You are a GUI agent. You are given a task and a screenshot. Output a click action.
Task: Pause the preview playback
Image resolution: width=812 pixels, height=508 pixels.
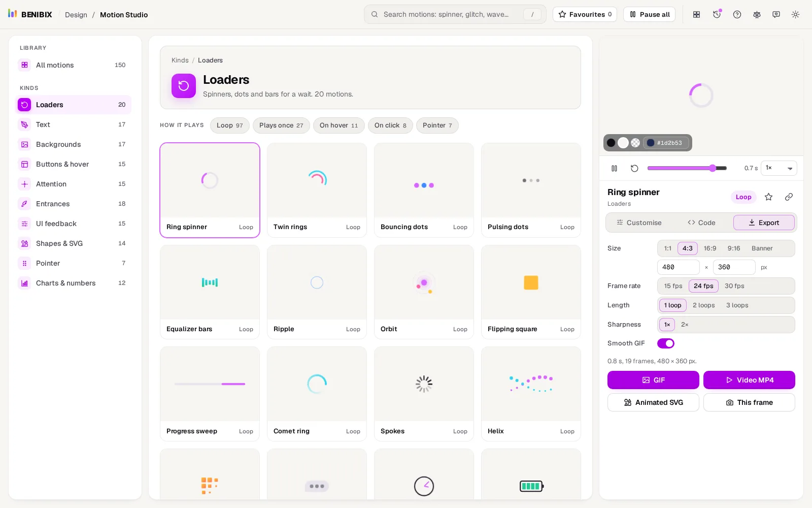click(x=615, y=168)
